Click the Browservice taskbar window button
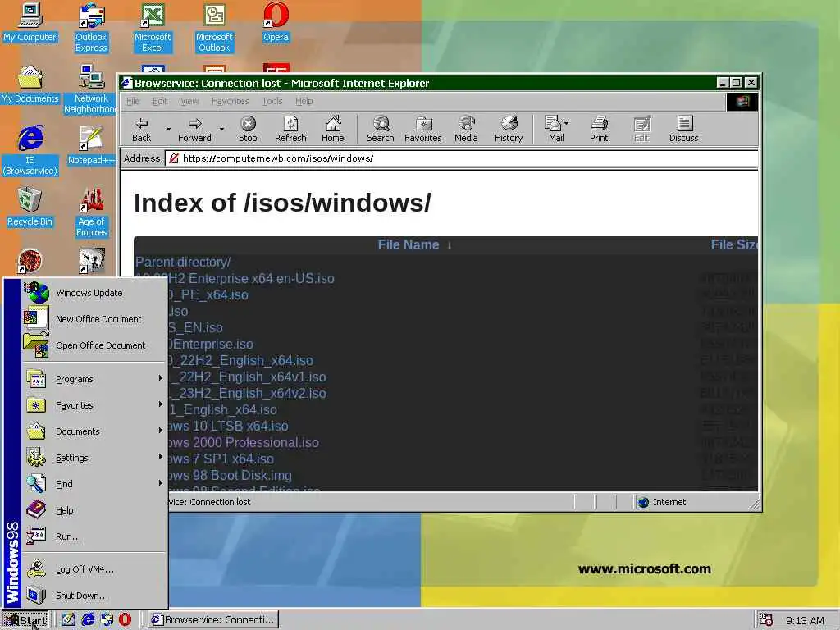The height and width of the screenshot is (630, 840). tap(212, 620)
